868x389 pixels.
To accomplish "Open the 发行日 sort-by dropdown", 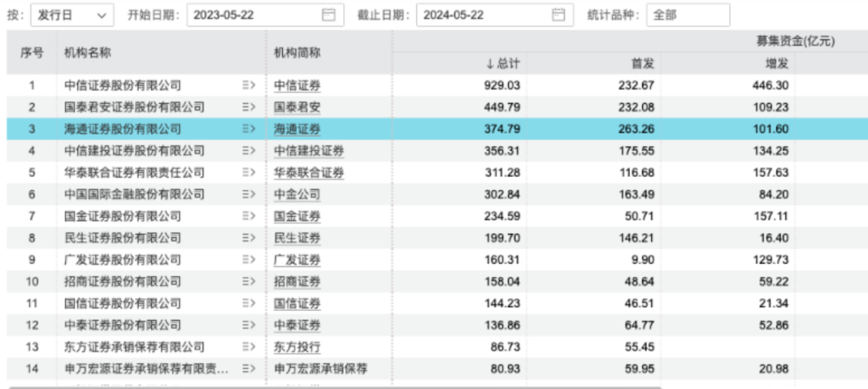I will pyautogui.click(x=72, y=15).
